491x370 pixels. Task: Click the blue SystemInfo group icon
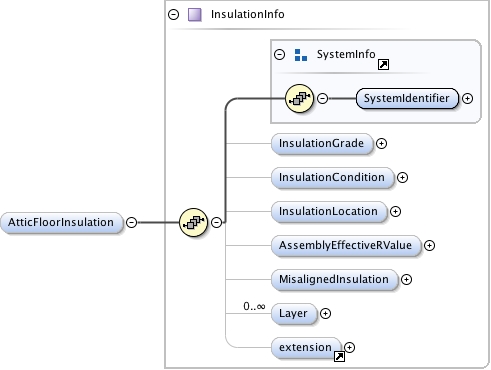[x=301, y=55]
